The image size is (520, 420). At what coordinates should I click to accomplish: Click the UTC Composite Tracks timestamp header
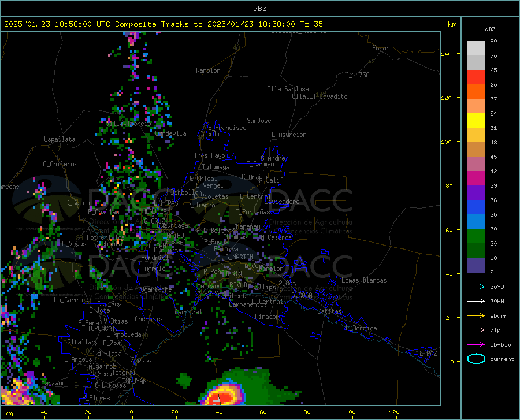(x=163, y=24)
